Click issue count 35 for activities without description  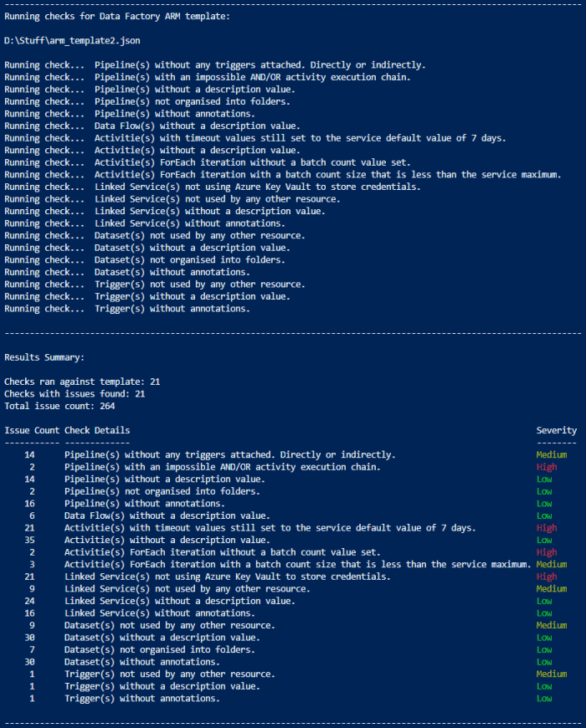click(29, 540)
